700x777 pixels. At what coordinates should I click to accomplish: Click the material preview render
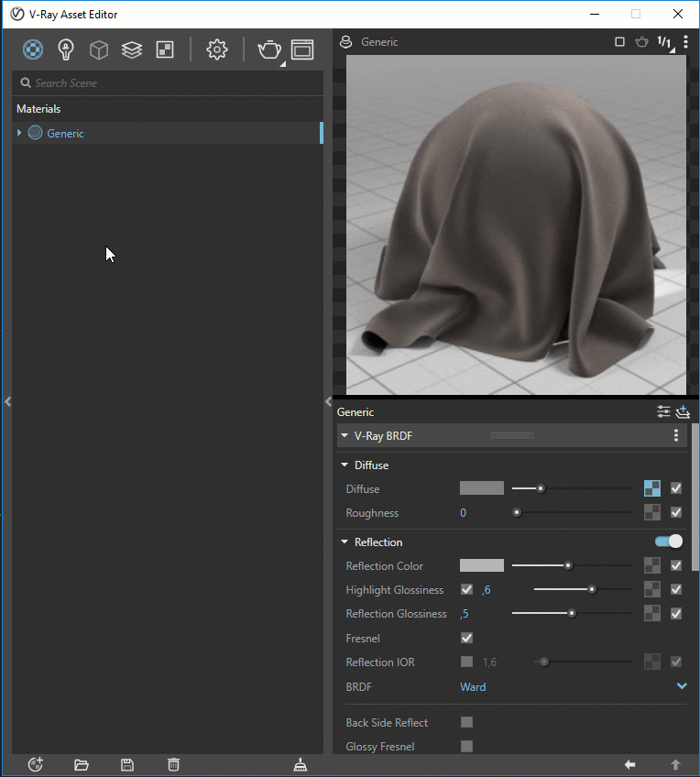[516, 224]
